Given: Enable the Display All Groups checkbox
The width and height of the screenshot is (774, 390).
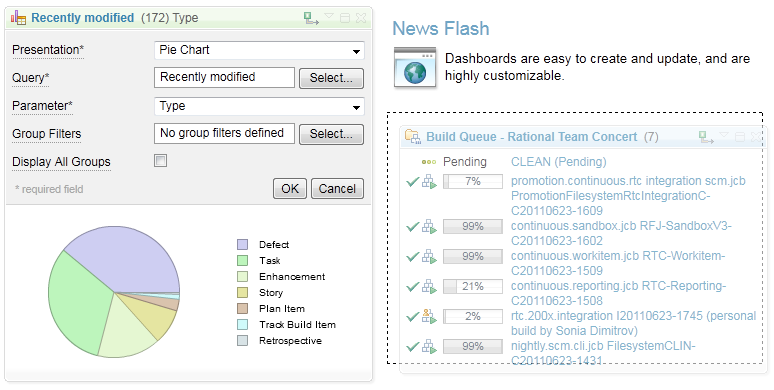Looking at the screenshot, I should click(160, 160).
